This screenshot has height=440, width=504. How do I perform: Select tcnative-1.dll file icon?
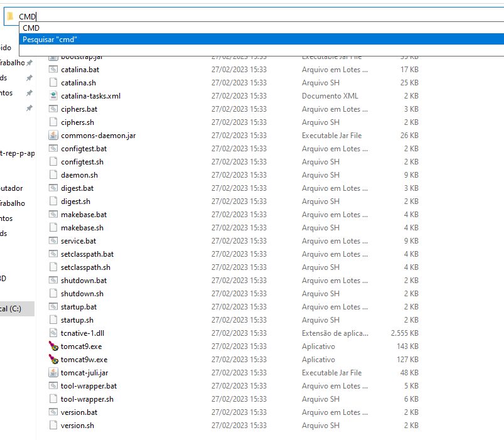click(x=53, y=333)
